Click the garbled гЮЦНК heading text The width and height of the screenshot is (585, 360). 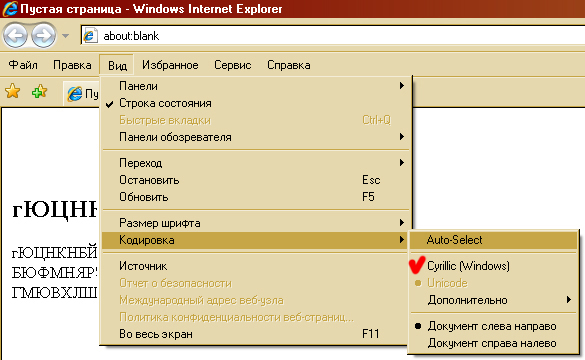(x=55, y=210)
